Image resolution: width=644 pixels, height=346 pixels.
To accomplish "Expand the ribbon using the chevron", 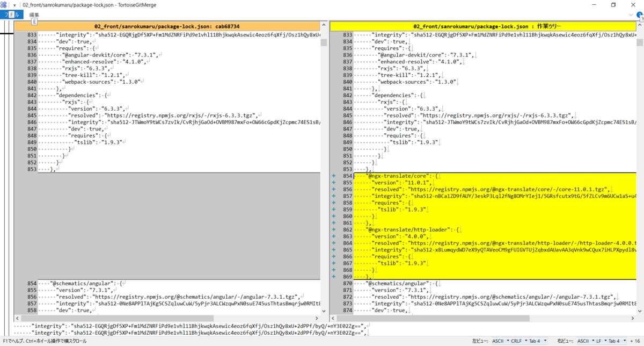I will [x=631, y=15].
